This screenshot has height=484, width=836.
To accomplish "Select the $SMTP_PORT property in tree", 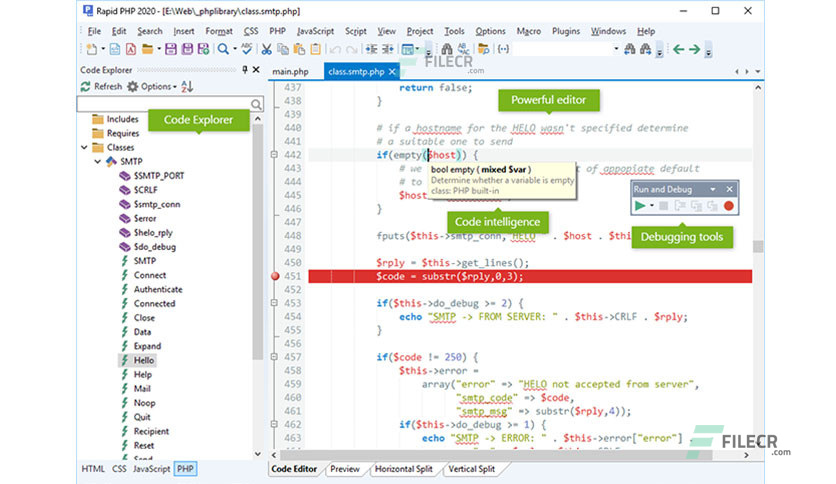I will [x=158, y=175].
